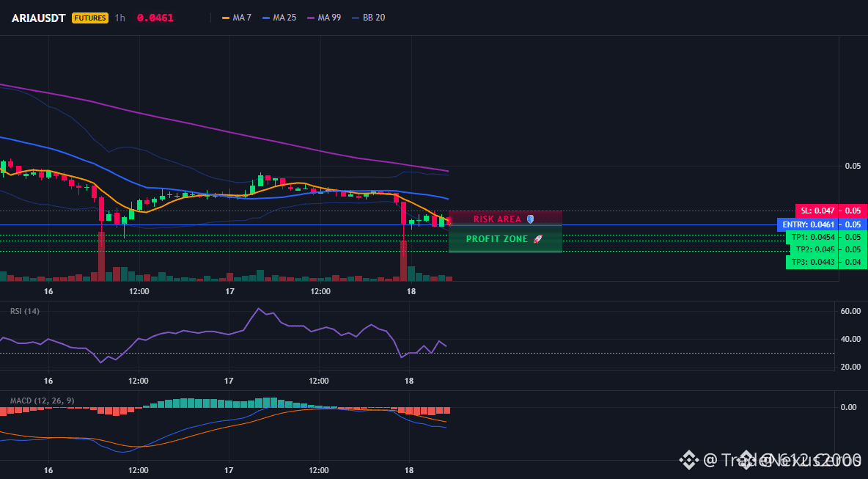Image resolution: width=868 pixels, height=479 pixels.
Task: Toggle the MA 7 legend entry
Action: pyautogui.click(x=237, y=18)
